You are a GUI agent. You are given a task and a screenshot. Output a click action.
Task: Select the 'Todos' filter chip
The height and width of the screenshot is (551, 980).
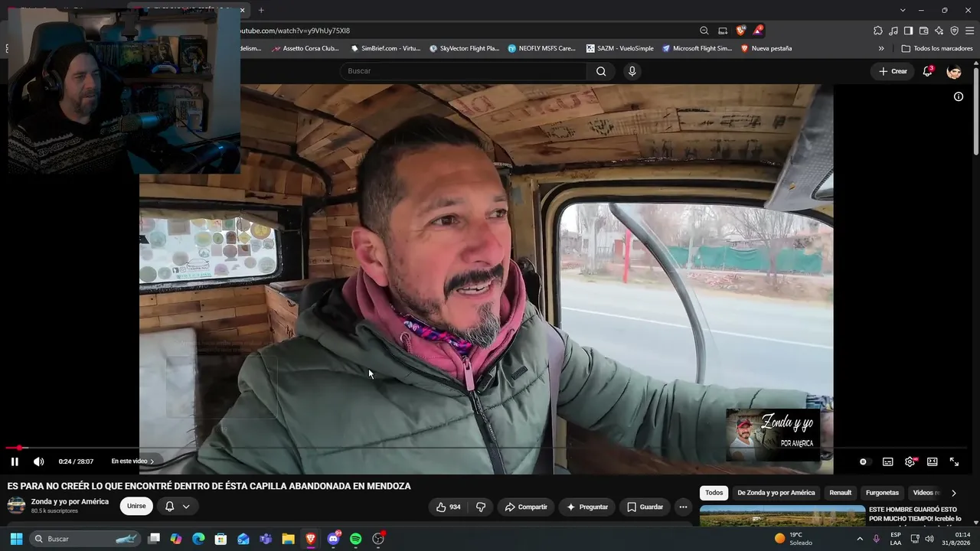tap(714, 493)
